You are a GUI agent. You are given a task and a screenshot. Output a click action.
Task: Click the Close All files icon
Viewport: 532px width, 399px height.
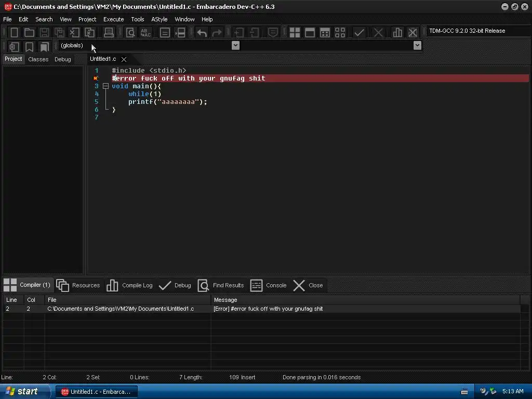click(x=89, y=33)
